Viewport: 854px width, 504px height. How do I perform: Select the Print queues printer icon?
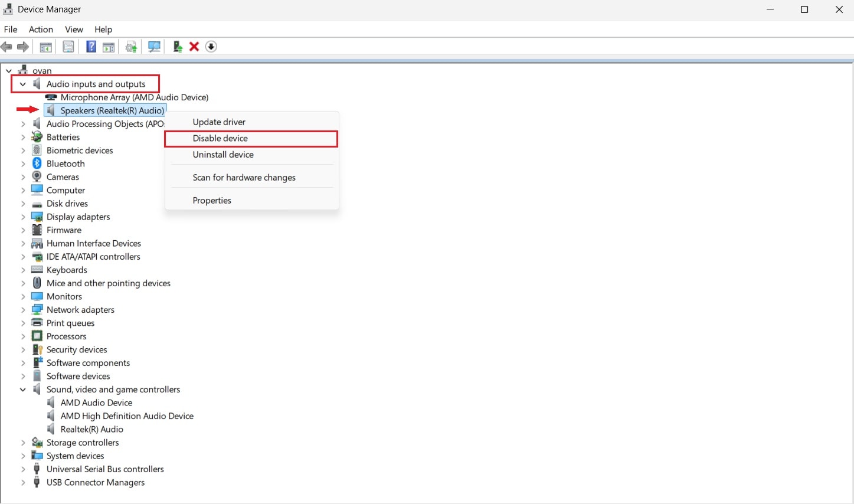[37, 323]
